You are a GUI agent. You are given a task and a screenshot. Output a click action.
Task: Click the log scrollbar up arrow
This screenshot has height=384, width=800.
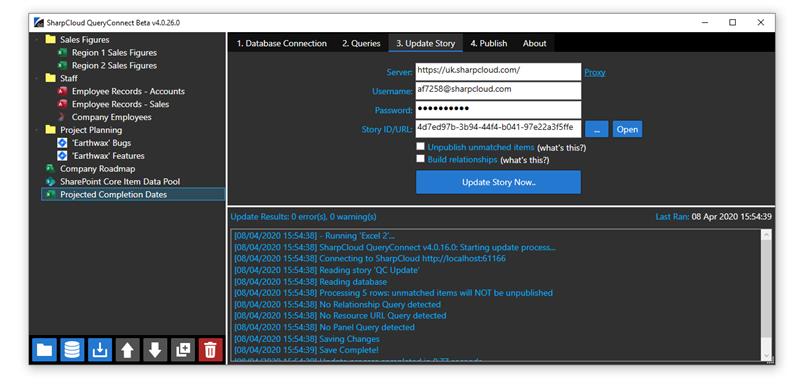pos(766,235)
